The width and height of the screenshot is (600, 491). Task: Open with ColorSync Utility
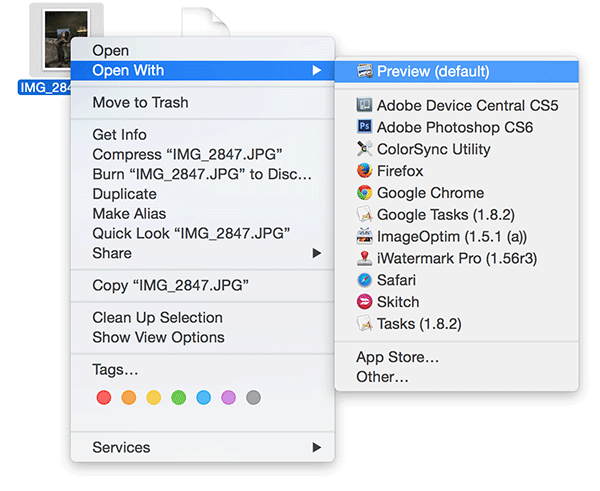click(x=457, y=149)
